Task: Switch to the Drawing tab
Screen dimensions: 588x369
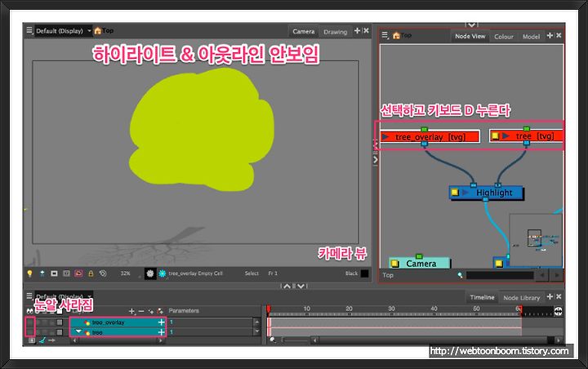Action: [x=336, y=32]
